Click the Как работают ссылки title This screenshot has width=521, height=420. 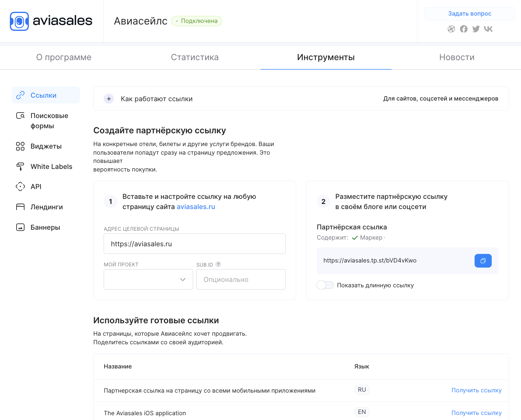[156, 99]
